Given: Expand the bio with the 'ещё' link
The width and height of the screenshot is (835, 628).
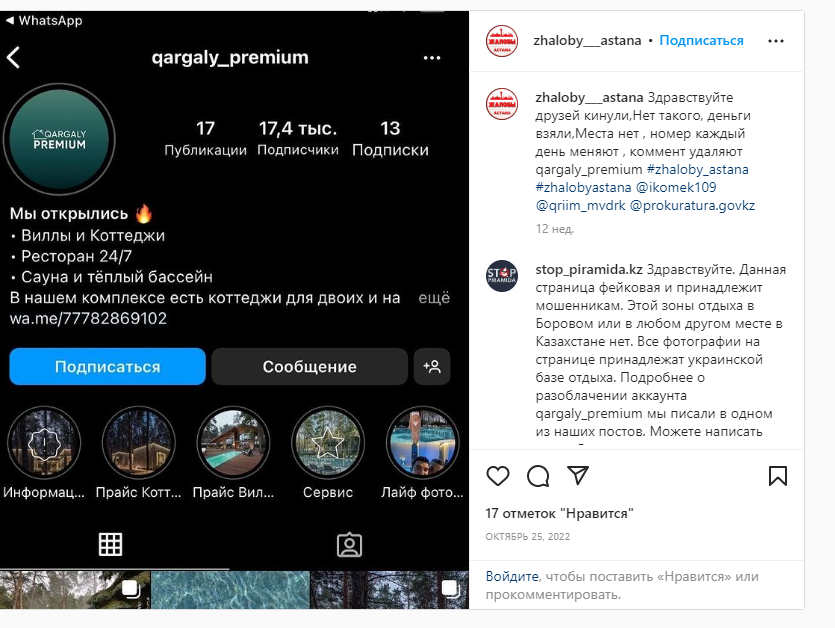Looking at the screenshot, I should 434,298.
